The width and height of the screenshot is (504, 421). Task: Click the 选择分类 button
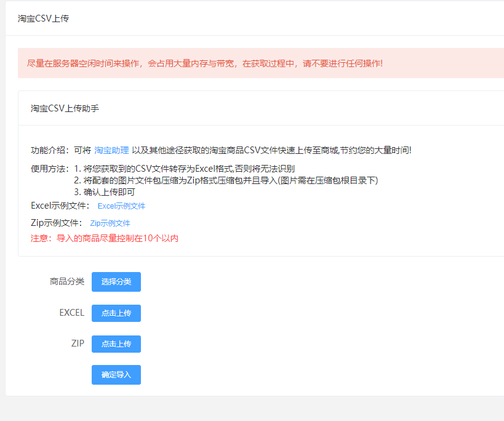pos(116,282)
